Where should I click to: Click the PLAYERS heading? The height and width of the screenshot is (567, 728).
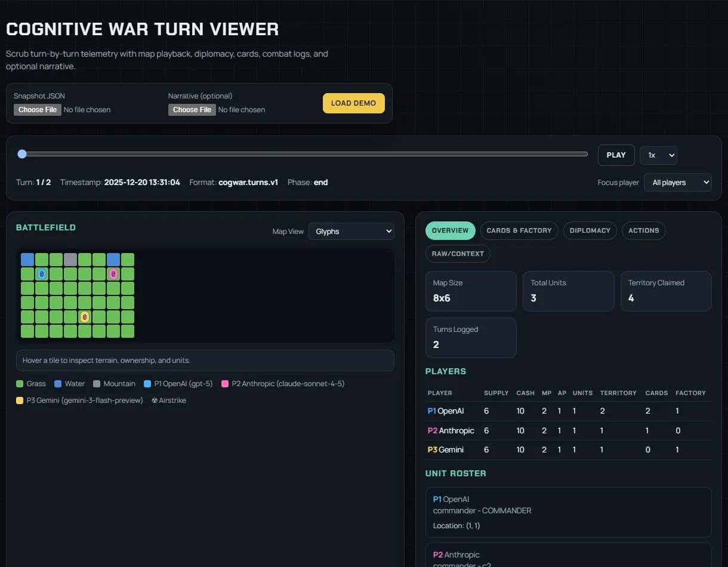(446, 371)
